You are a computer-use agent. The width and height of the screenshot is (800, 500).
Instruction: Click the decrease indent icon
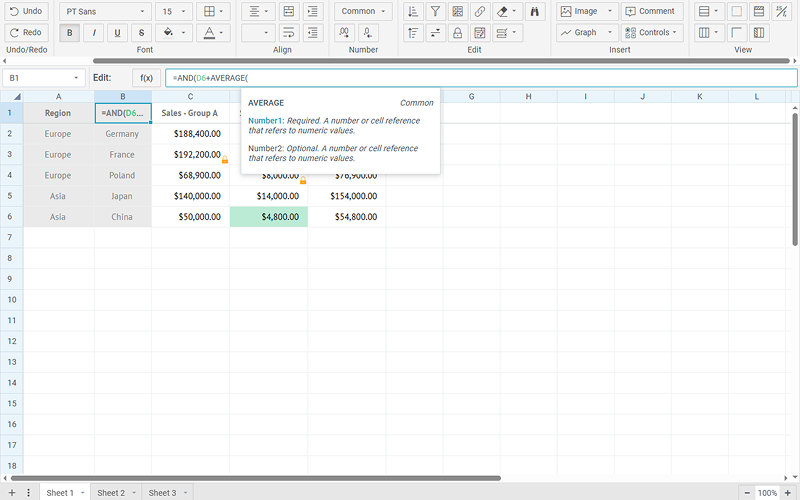point(313,33)
